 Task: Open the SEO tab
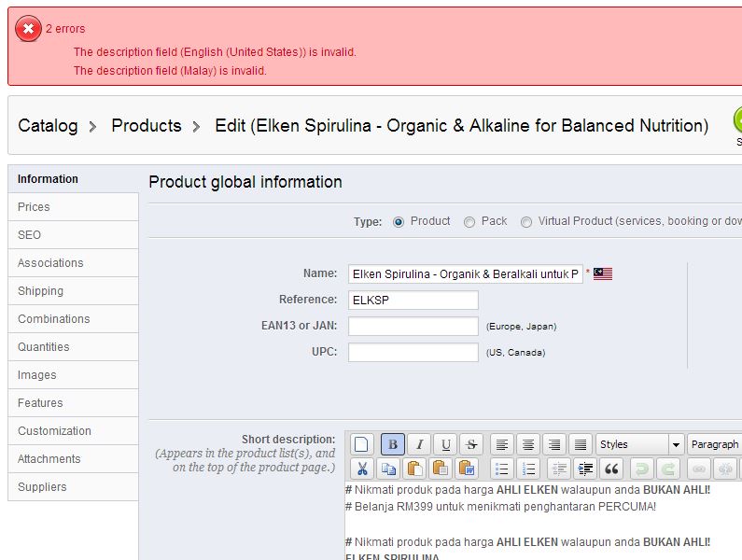point(74,235)
